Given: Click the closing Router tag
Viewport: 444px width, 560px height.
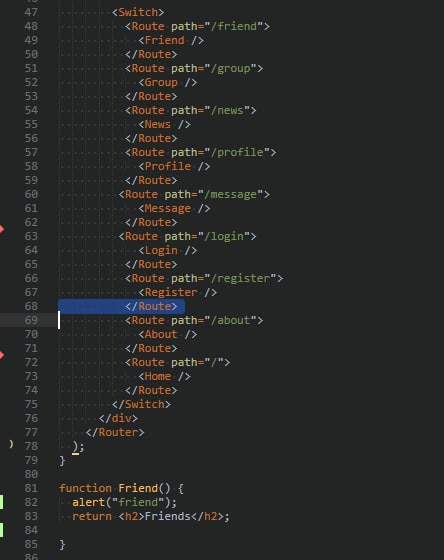Looking at the screenshot, I should (x=115, y=432).
